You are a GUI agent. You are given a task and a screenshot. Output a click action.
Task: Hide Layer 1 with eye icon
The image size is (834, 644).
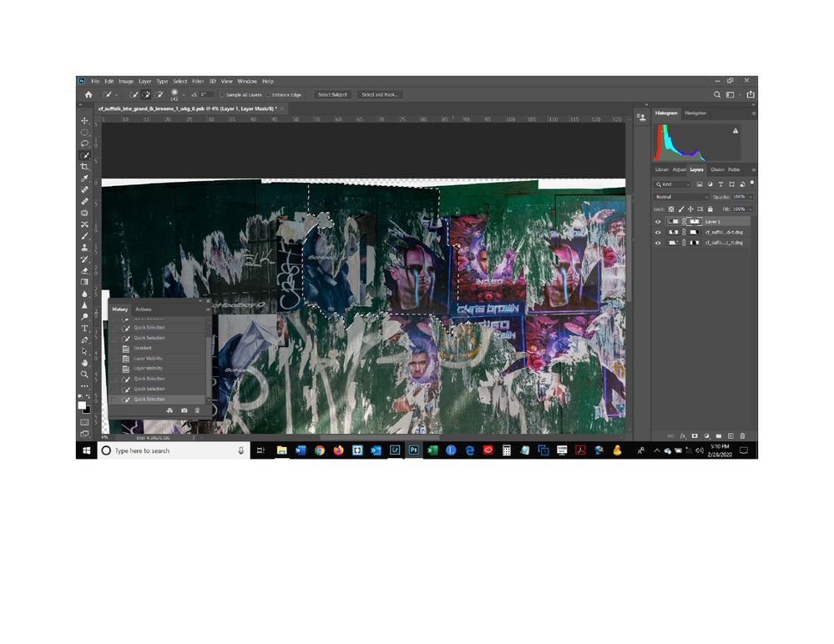(658, 222)
